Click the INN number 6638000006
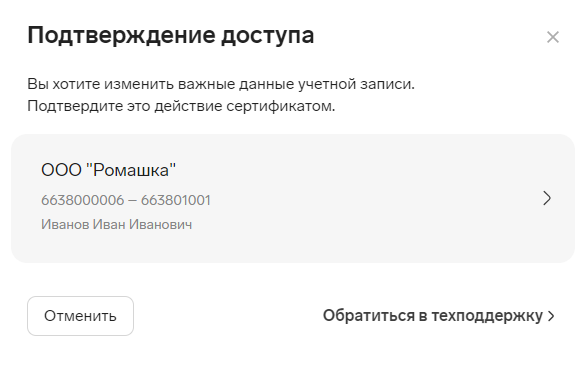The image size is (588, 369). coord(82,200)
